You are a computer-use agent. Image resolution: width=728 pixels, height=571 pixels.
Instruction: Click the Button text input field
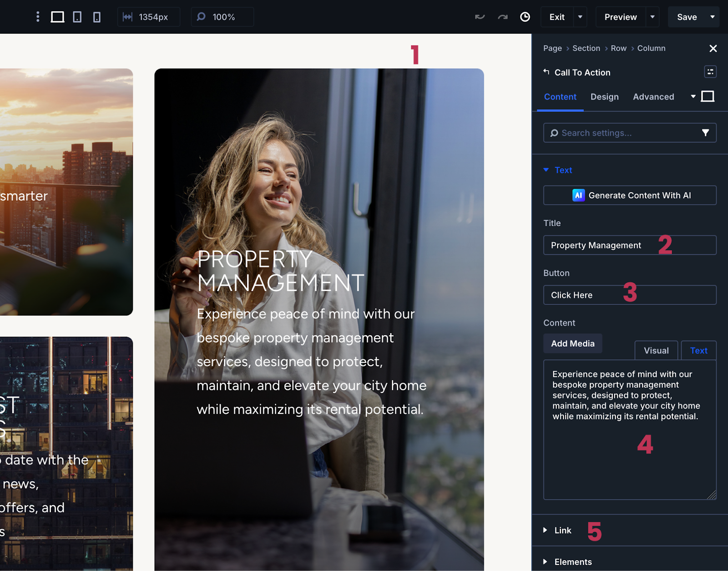(x=630, y=295)
